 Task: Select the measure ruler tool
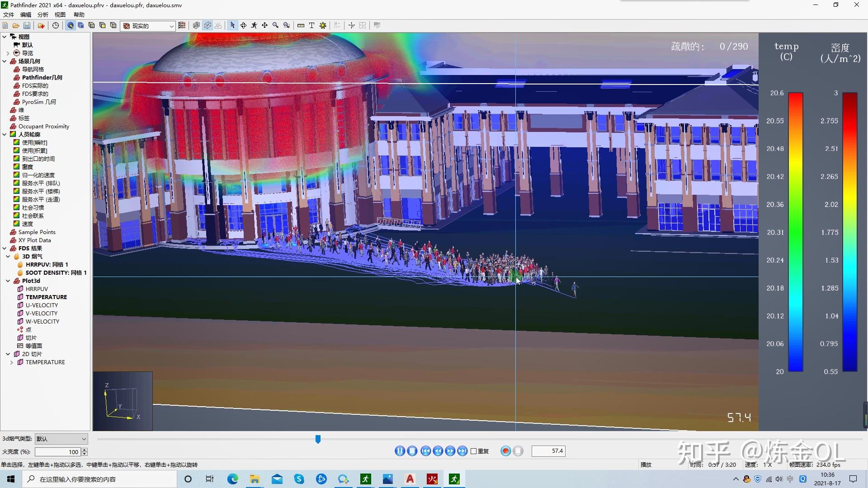pyautogui.click(x=301, y=26)
